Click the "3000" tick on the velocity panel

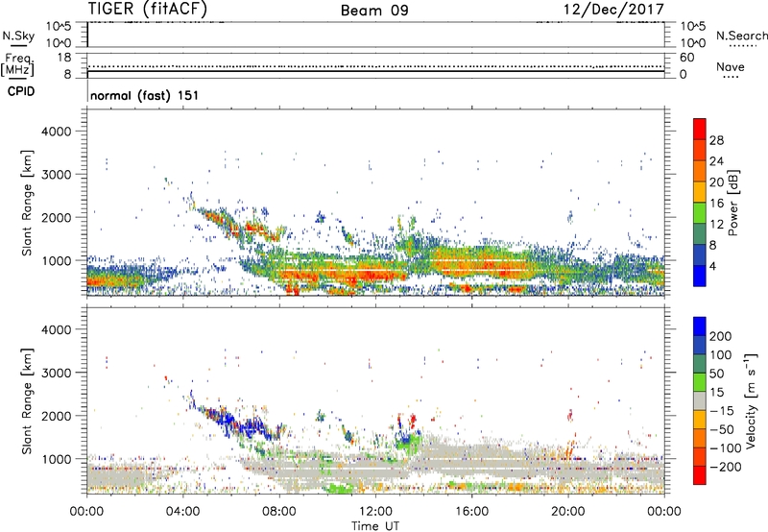57,373
